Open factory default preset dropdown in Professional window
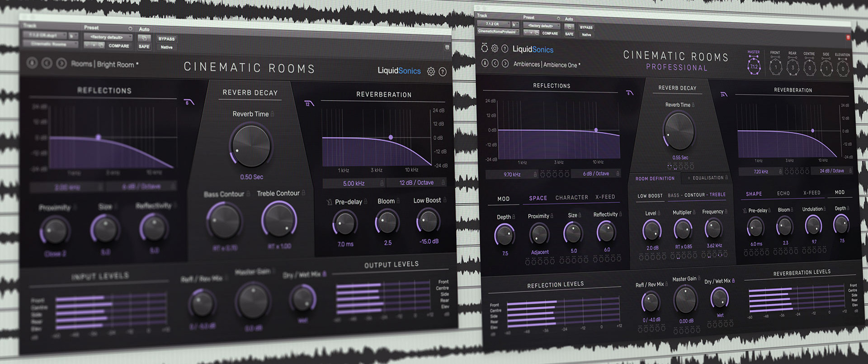 click(x=542, y=26)
